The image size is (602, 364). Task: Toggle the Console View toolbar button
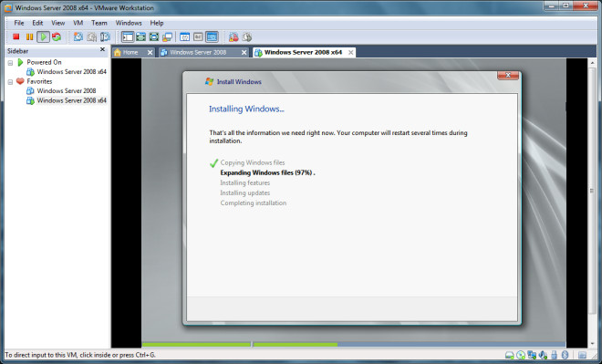[212, 36]
